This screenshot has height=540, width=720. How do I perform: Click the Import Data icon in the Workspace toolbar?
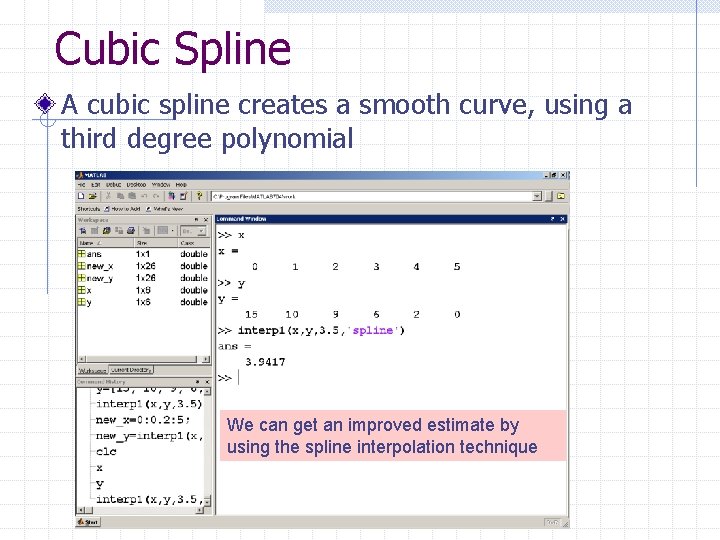tap(107, 231)
